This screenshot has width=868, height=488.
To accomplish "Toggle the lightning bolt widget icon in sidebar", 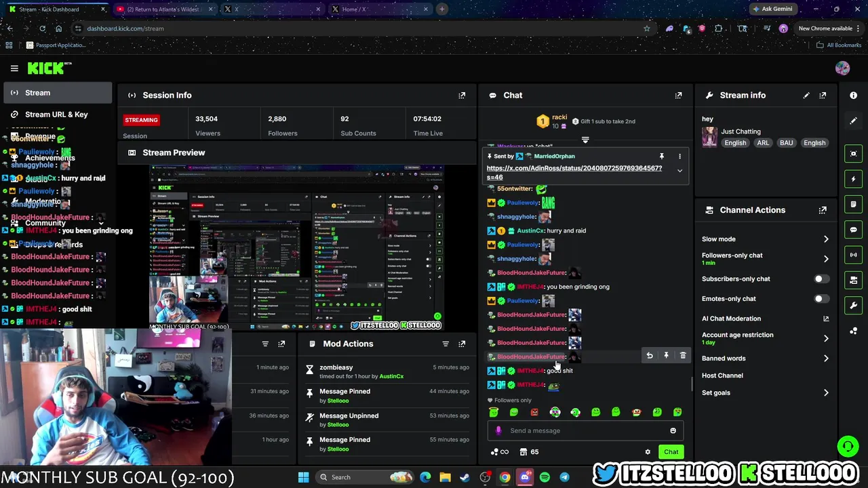I will pos(853,179).
